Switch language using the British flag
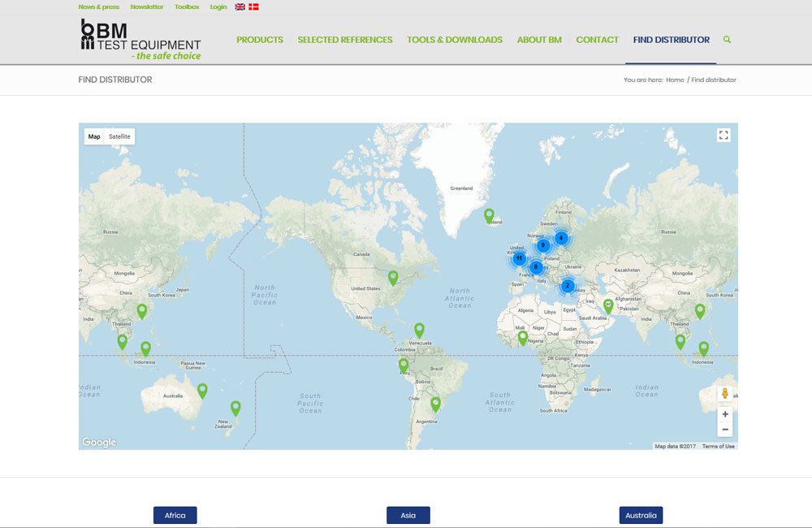Image resolution: width=812 pixels, height=528 pixels. point(238,6)
